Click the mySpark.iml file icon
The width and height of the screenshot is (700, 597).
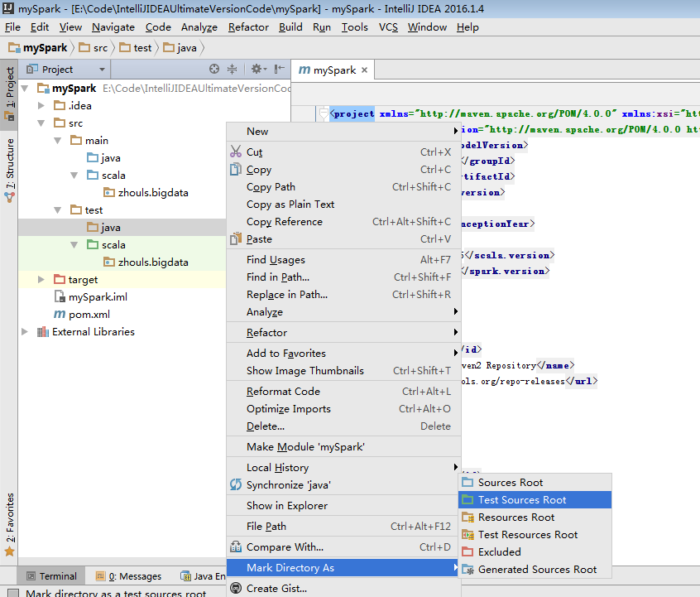(x=60, y=296)
